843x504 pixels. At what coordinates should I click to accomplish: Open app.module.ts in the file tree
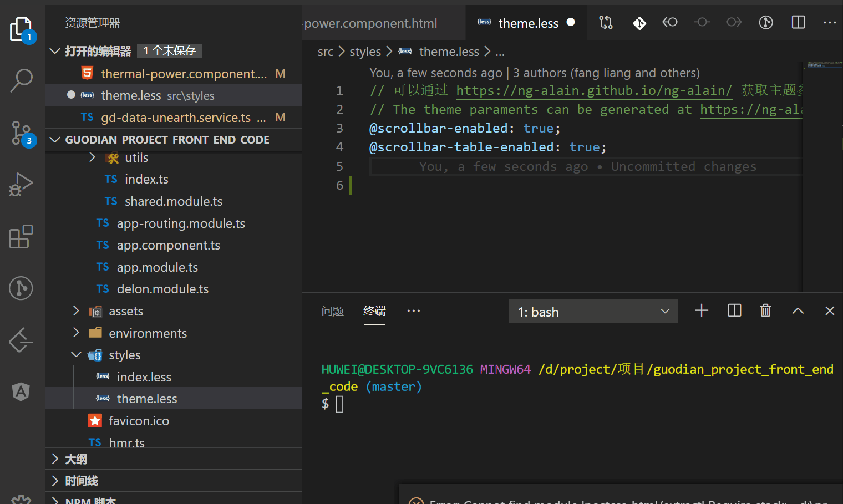[158, 267]
